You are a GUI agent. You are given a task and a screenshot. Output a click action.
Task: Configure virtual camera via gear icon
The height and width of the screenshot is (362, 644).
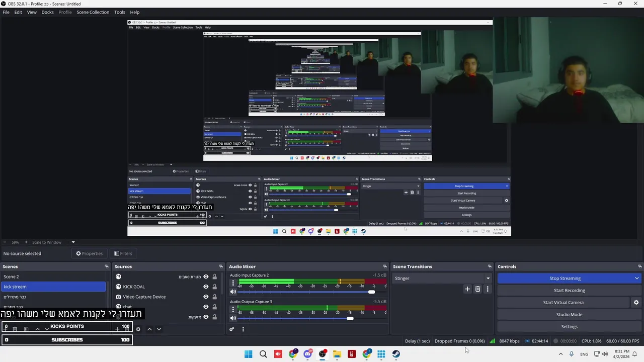[636, 303]
